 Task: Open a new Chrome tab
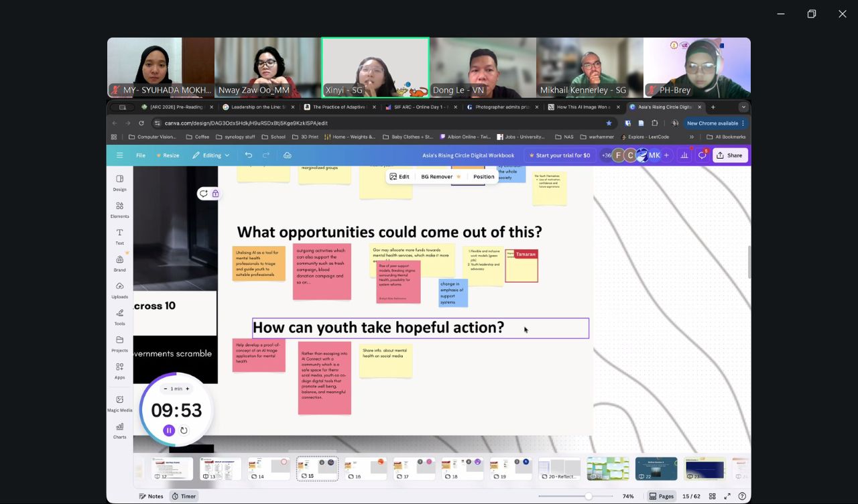[x=713, y=107]
